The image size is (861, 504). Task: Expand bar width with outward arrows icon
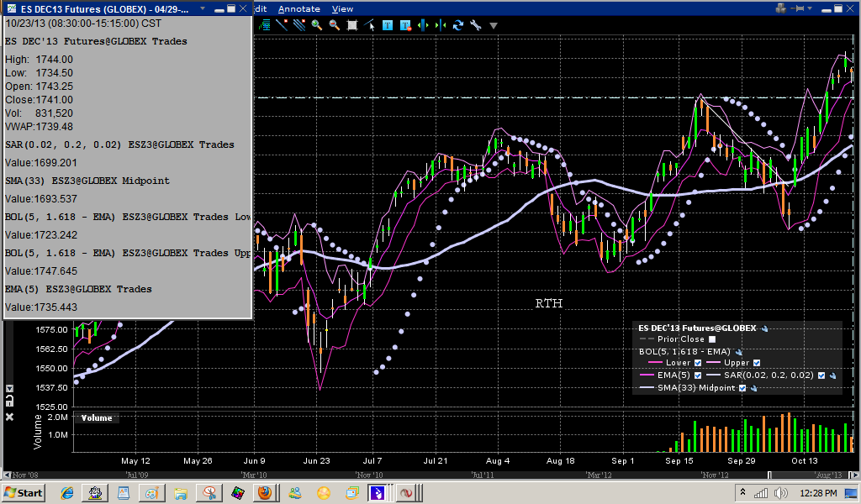423,25
